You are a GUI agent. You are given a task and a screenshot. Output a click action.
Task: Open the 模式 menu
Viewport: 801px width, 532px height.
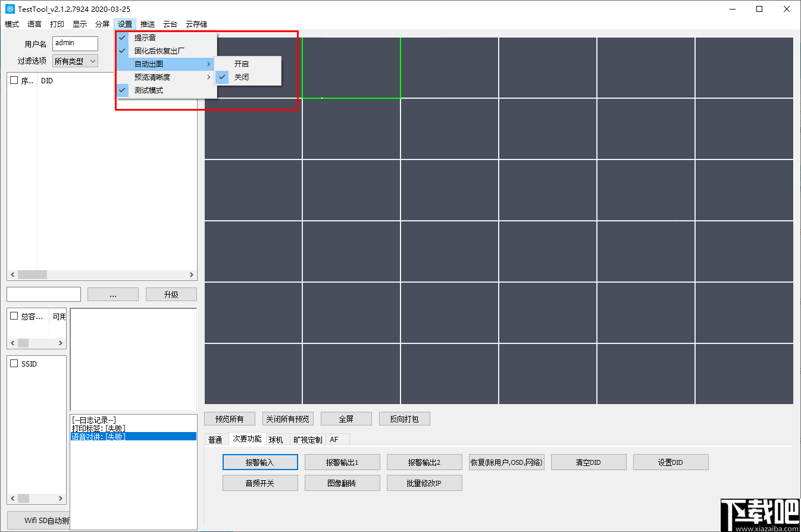point(11,24)
